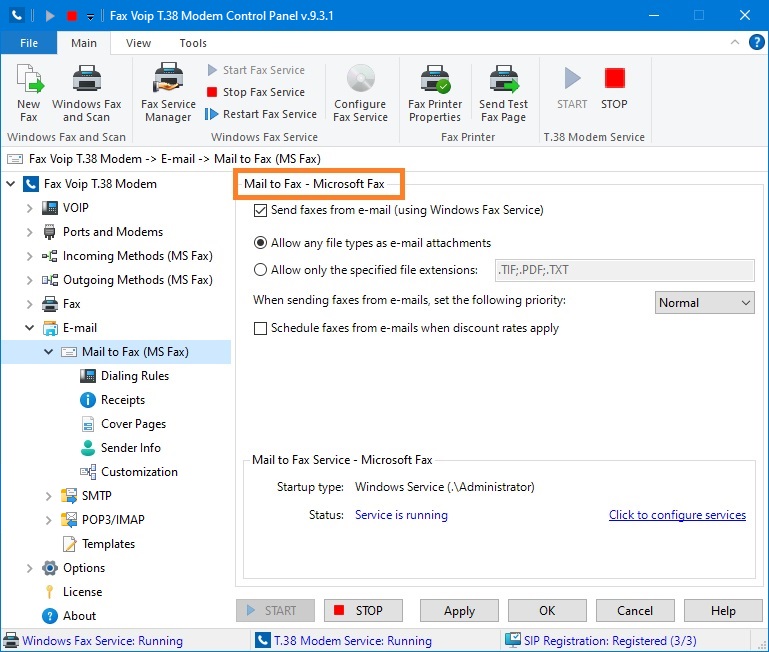
Task: Expand the Fax tree node
Action: [x=29, y=304]
